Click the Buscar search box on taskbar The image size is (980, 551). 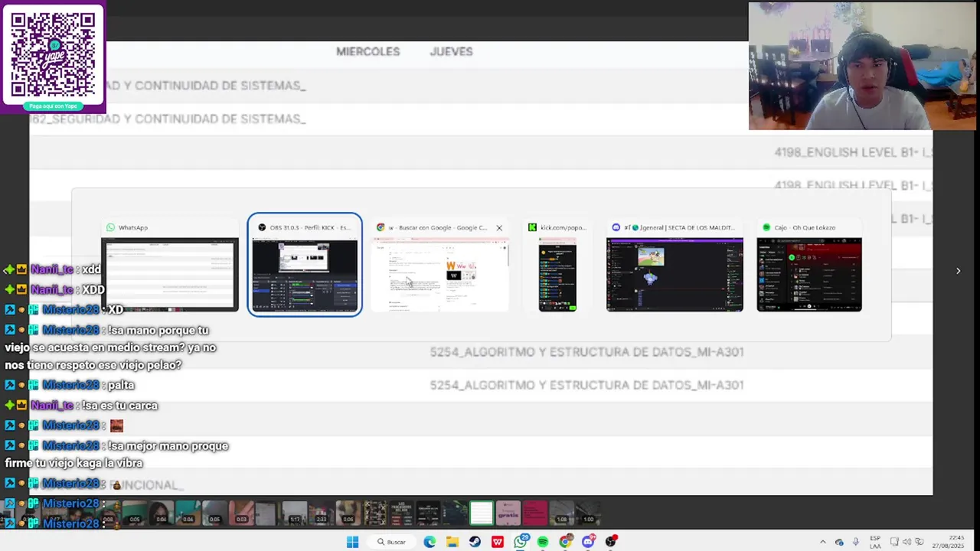tap(391, 542)
